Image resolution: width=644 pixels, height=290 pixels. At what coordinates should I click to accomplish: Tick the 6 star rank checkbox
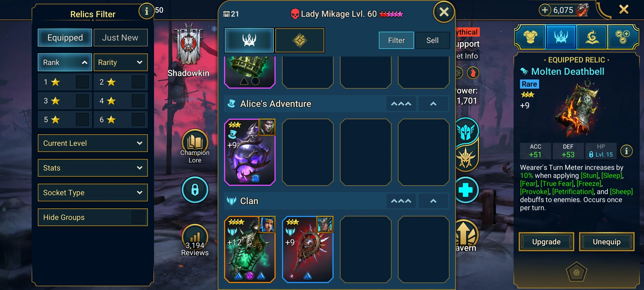[x=138, y=119]
